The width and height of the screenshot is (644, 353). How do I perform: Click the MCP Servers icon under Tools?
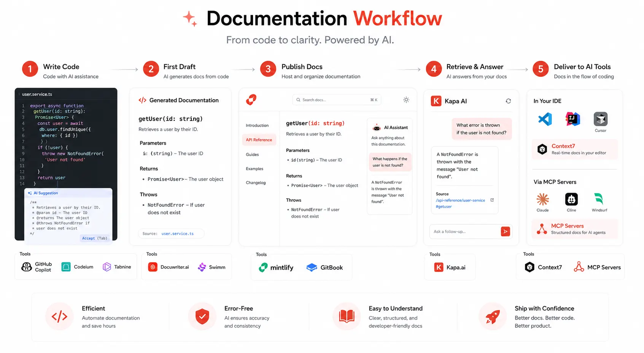pyautogui.click(x=579, y=267)
